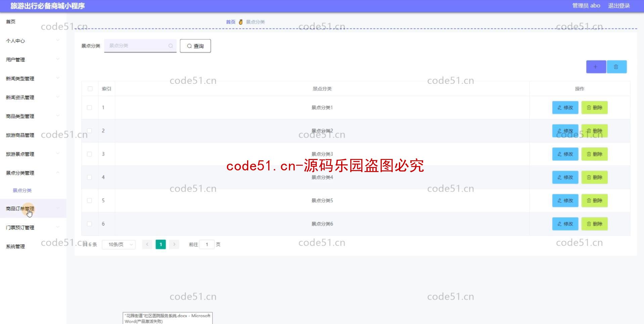Edit row 景点分类1 with 修改 button

pos(565,108)
